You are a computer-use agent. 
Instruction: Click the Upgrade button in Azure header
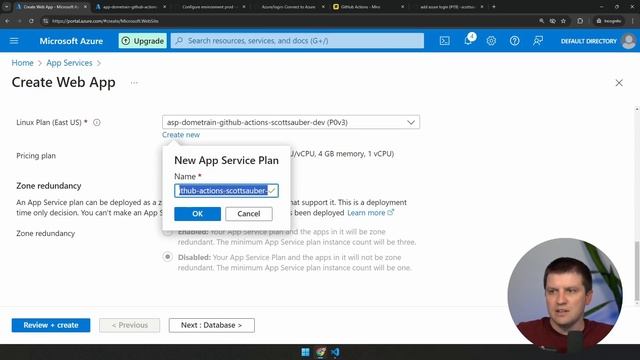142,41
